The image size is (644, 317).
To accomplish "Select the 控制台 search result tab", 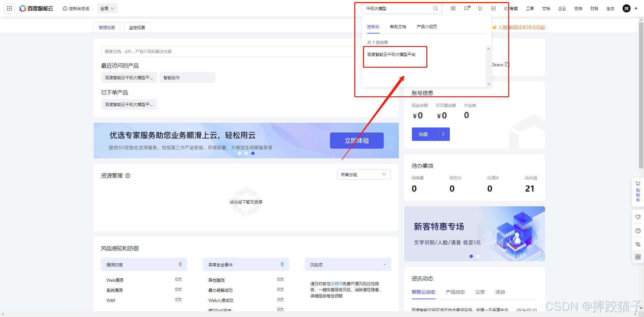I will click(x=373, y=27).
